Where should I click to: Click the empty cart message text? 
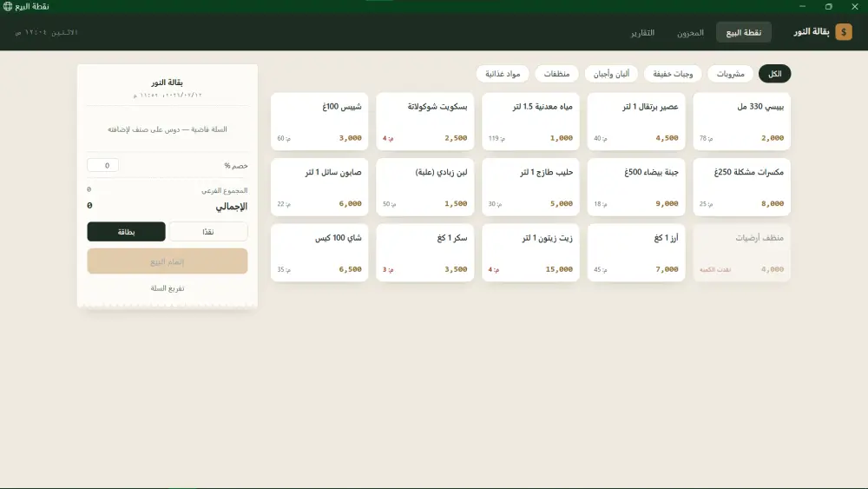coord(168,129)
